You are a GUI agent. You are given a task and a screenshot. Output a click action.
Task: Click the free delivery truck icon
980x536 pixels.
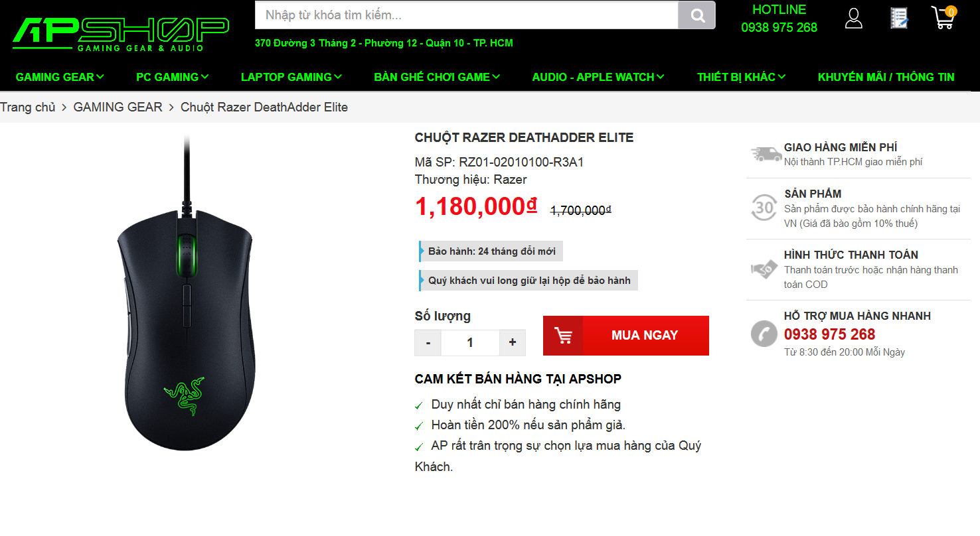pos(766,154)
